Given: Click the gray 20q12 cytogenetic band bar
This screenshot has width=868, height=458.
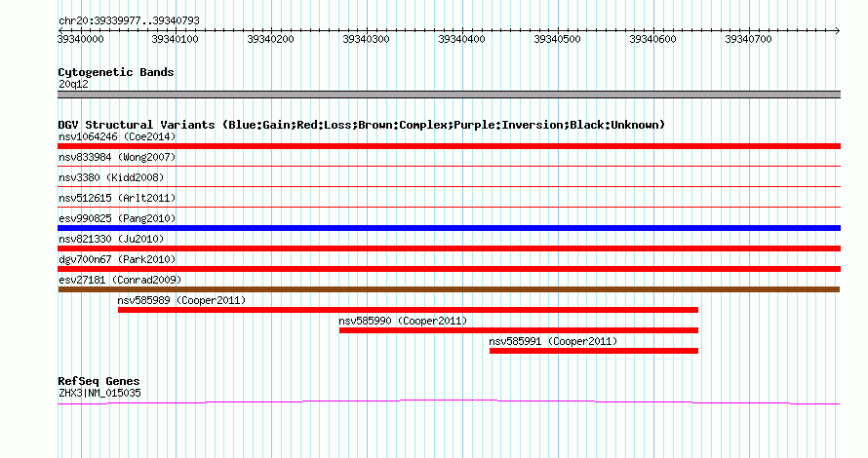Looking at the screenshot, I should click(x=449, y=95).
